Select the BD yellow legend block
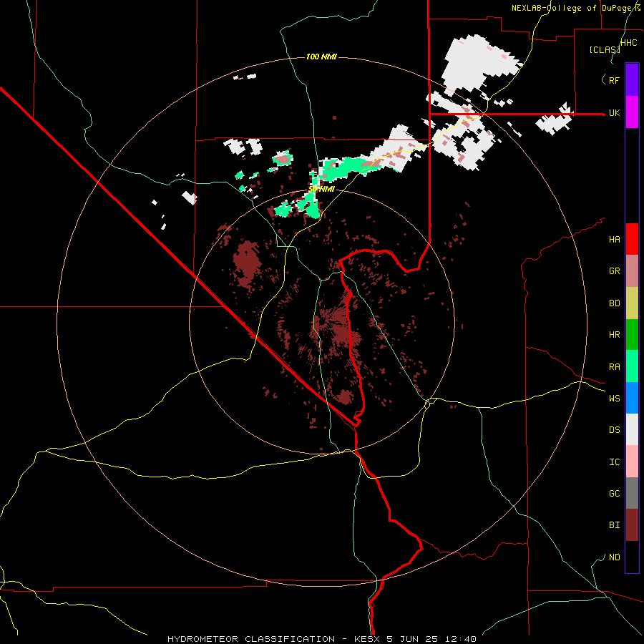Viewport: 644px width, 644px height. (632, 303)
